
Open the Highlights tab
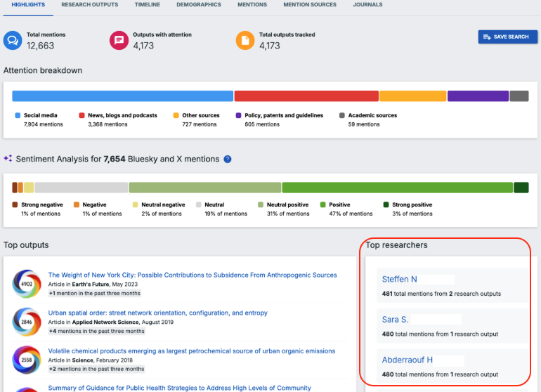28,5
